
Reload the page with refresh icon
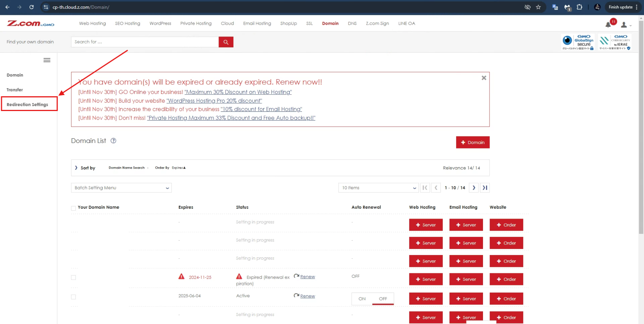coord(31,7)
